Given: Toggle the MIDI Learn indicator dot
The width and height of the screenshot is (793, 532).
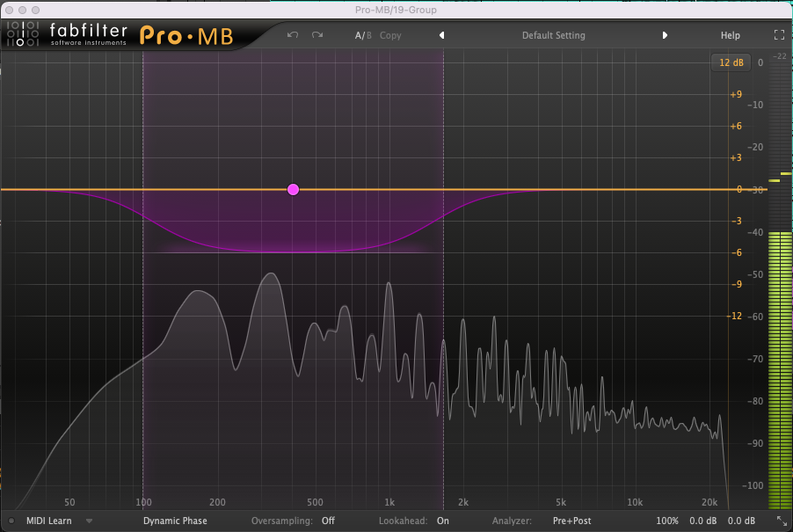Looking at the screenshot, I should point(11,521).
